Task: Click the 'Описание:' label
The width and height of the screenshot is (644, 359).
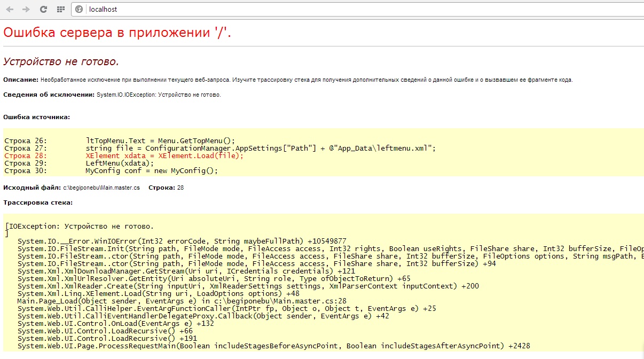Action: coord(21,80)
